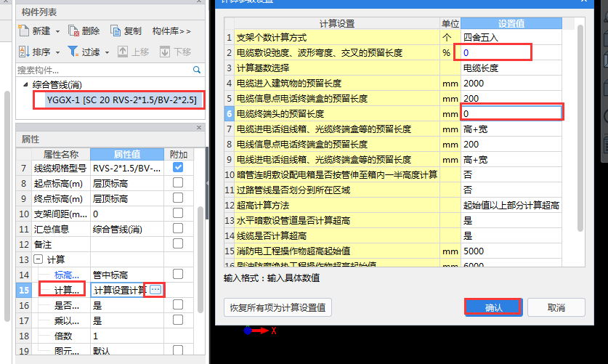Click the 搜索构件 search input field

(x=104, y=70)
